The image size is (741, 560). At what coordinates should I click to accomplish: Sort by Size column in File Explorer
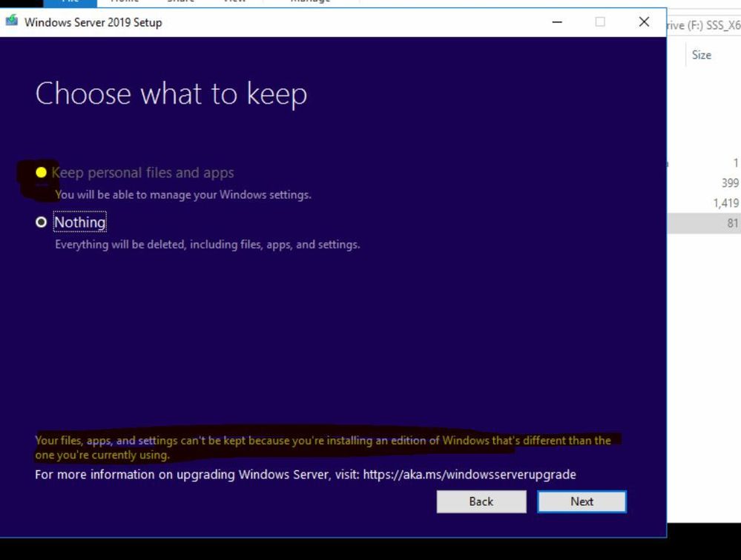701,55
